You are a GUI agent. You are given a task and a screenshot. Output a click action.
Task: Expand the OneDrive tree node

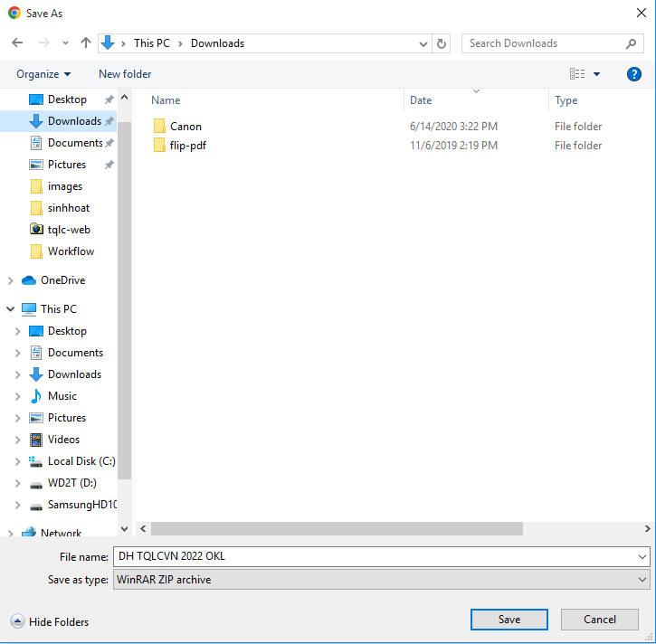click(11, 280)
